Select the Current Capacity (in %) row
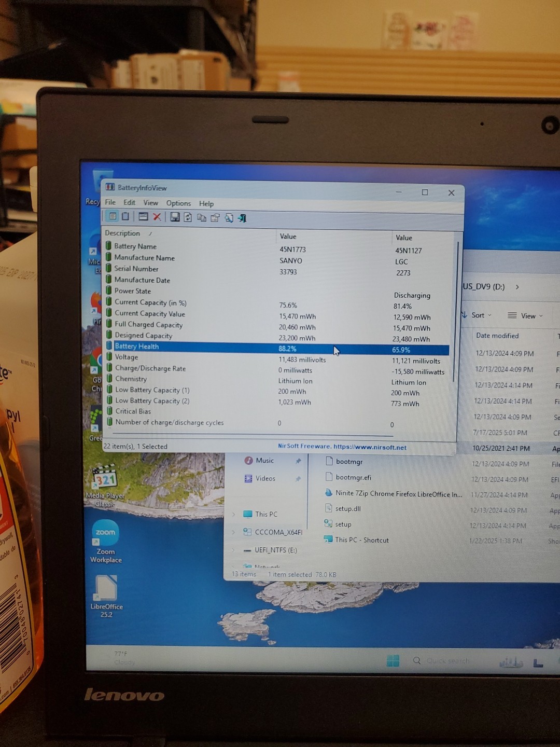Screen dimensions: 560x747 (x=278, y=304)
